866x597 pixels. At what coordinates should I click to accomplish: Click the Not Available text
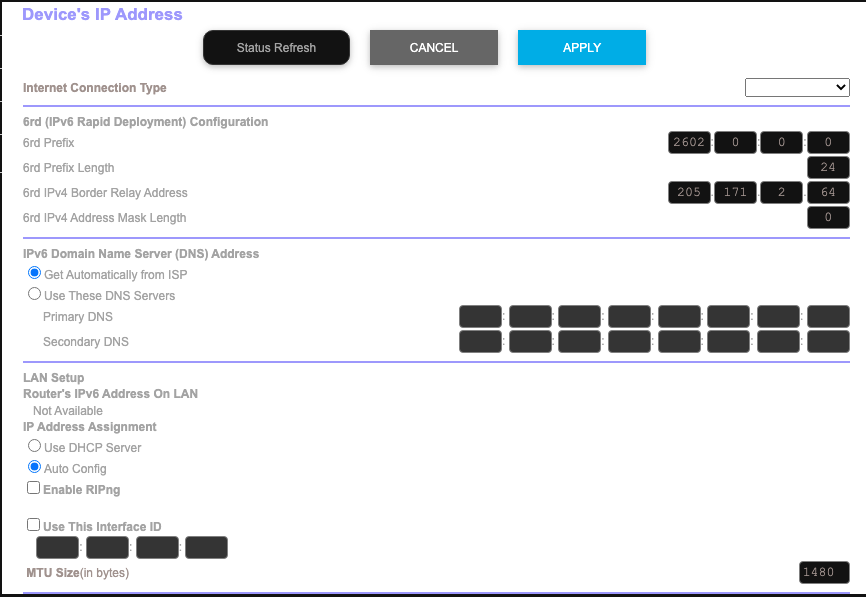coord(68,411)
